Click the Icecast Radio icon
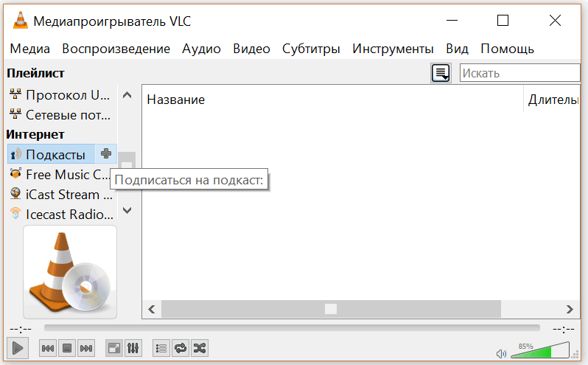This screenshot has width=588, height=365. 15,213
